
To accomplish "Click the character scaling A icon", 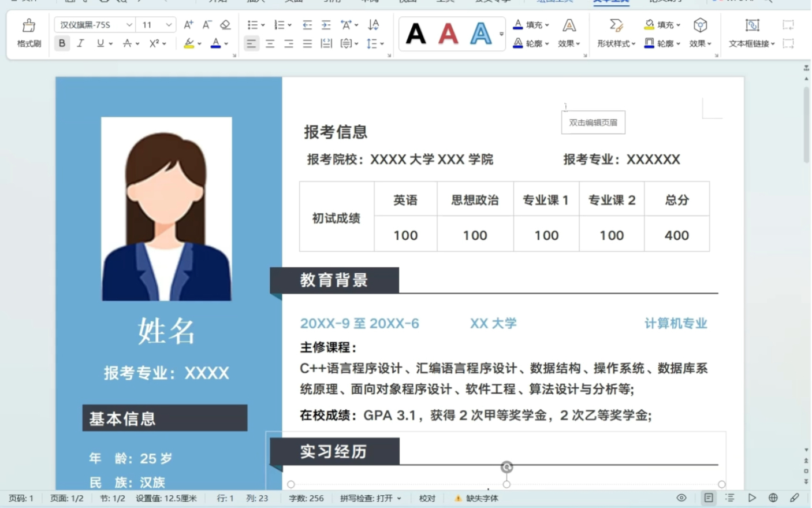I will click(346, 25).
